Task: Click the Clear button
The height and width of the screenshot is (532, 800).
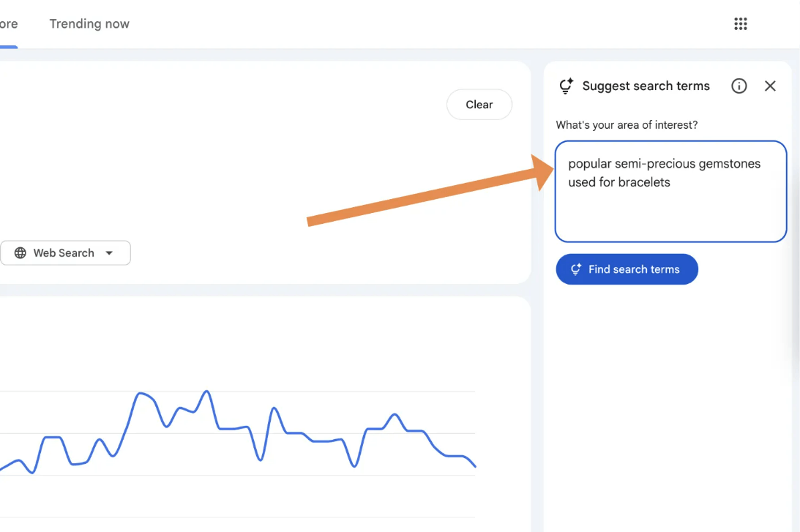Action: 479,105
